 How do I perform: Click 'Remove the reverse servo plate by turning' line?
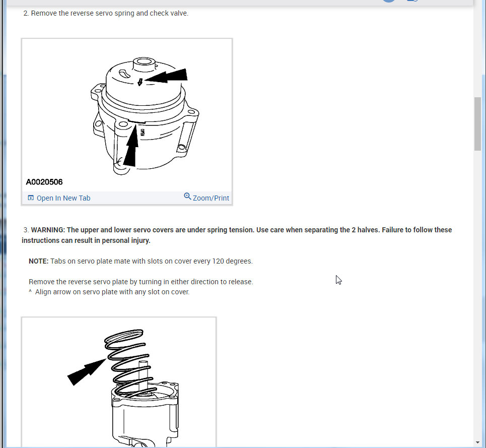(x=141, y=282)
